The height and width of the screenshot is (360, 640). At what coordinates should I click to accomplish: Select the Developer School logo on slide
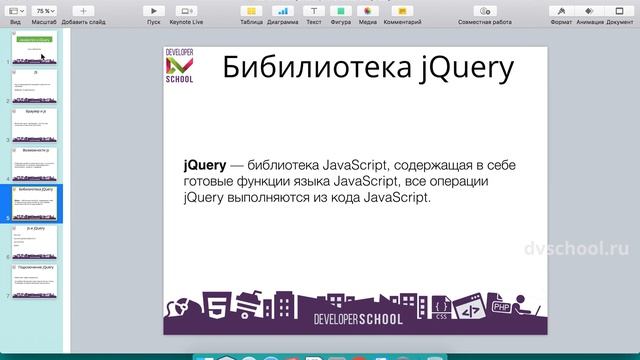(179, 66)
